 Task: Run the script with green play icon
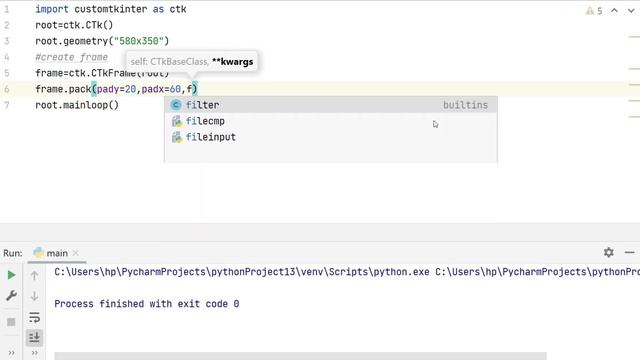point(11,275)
